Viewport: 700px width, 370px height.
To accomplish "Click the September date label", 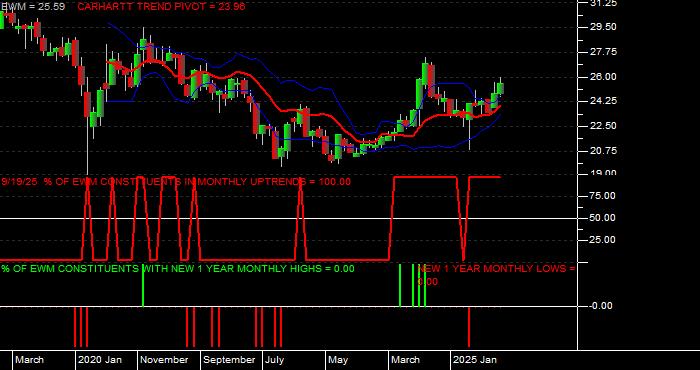I will pyautogui.click(x=229, y=360).
